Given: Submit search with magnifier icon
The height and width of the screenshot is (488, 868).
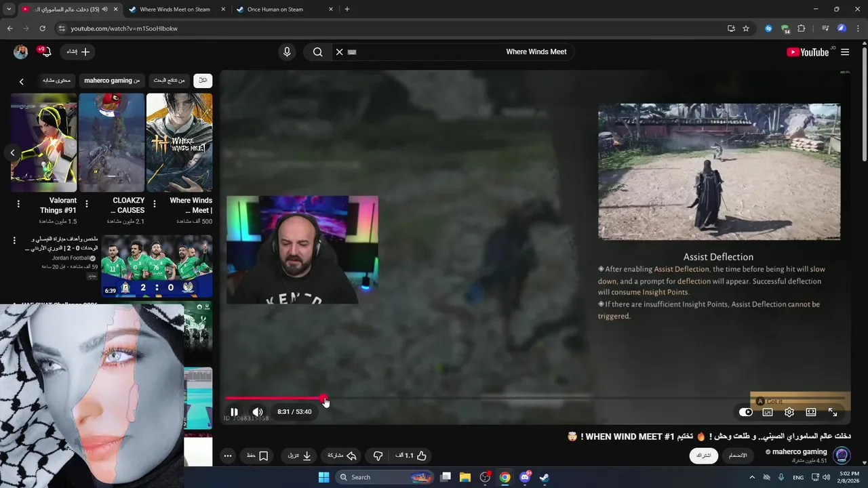Looking at the screenshot, I should pyautogui.click(x=317, y=52).
